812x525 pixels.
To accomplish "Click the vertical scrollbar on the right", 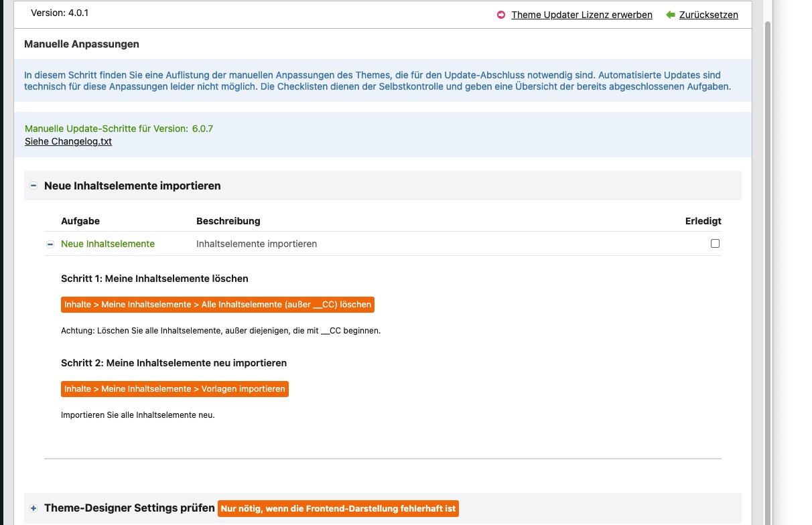I will [767, 268].
